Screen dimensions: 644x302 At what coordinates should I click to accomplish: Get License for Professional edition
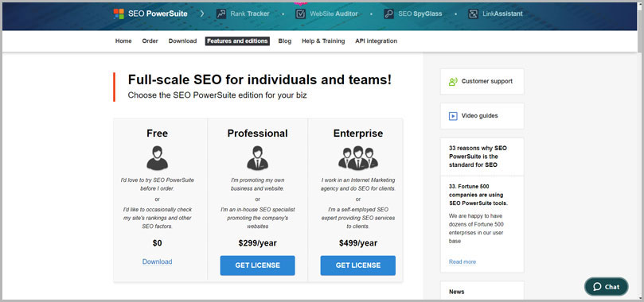coord(257,265)
